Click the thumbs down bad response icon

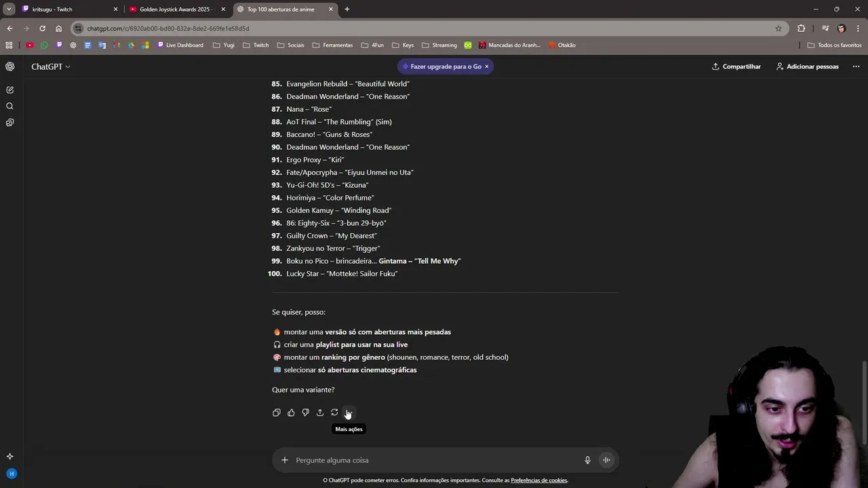pos(305,413)
